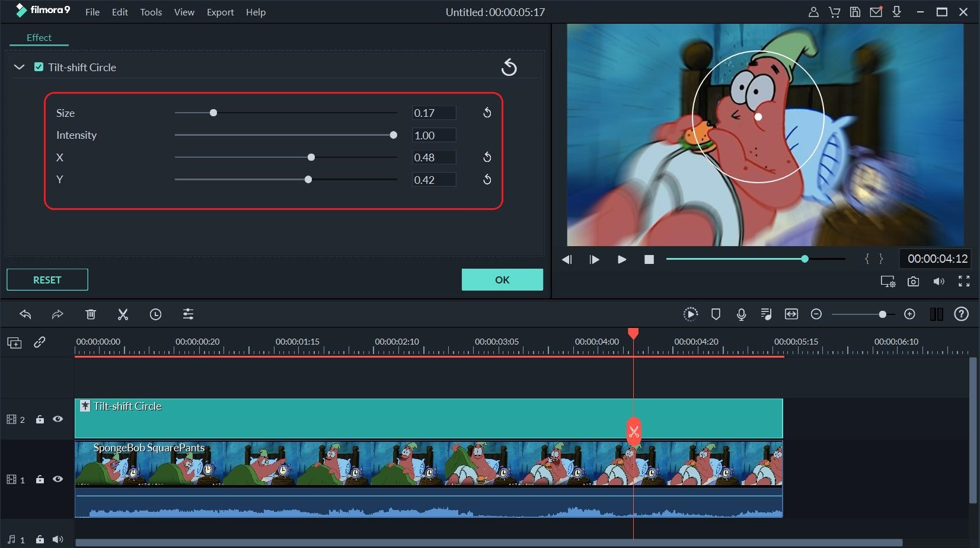This screenshot has height=548, width=980.
Task: Click the redo arrow in timeline toolbar
Action: pyautogui.click(x=58, y=314)
